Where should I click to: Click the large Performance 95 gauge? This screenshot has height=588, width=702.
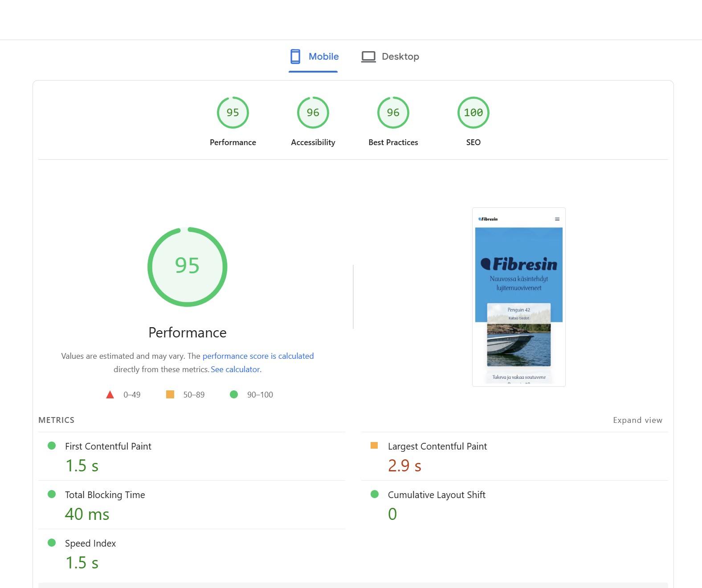coord(187,267)
